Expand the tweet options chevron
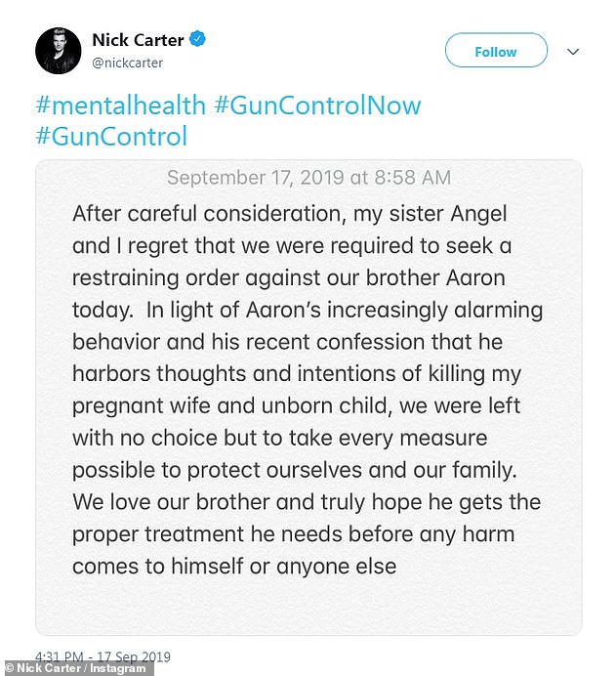Image resolution: width=616 pixels, height=676 pixels. [x=574, y=52]
